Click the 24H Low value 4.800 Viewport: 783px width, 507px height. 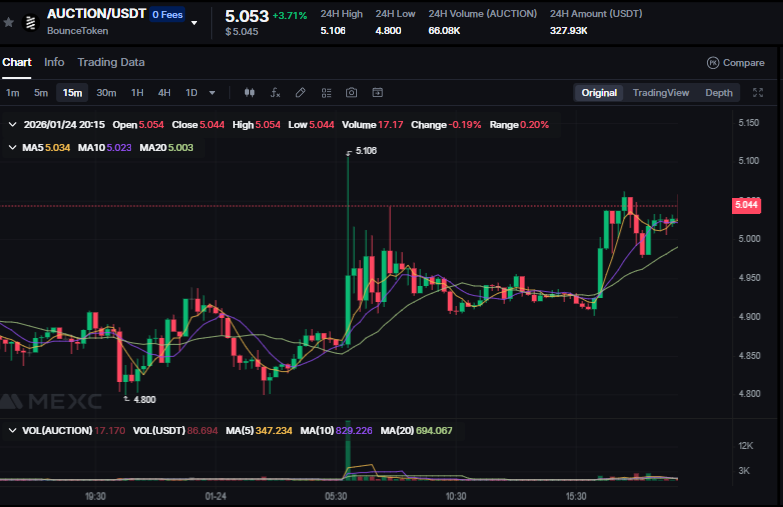(x=389, y=30)
